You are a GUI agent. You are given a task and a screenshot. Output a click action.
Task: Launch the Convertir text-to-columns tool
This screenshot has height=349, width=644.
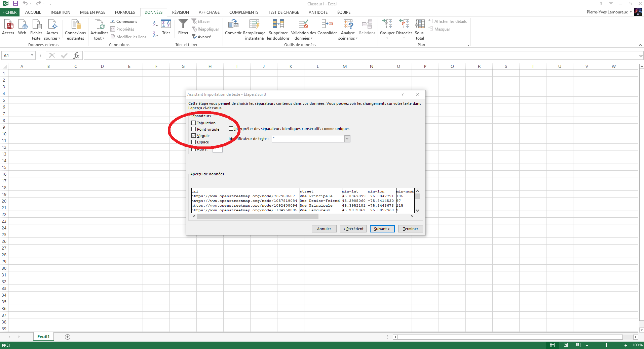click(233, 27)
